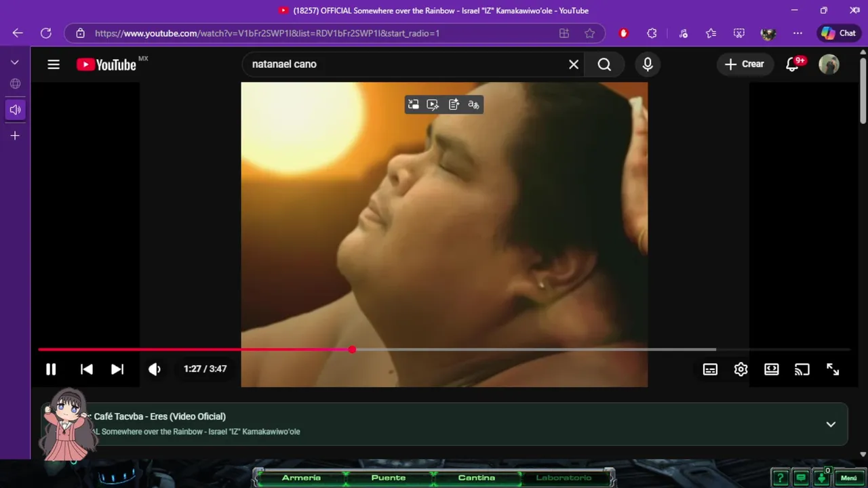Toggle subtitles on the player
The height and width of the screenshot is (488, 868).
click(710, 369)
